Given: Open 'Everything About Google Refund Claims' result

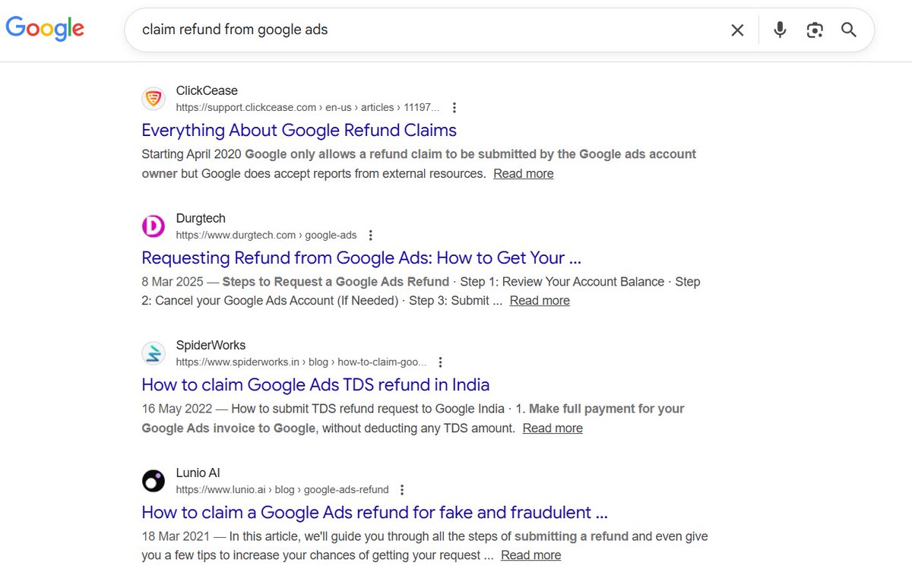Looking at the screenshot, I should (299, 130).
